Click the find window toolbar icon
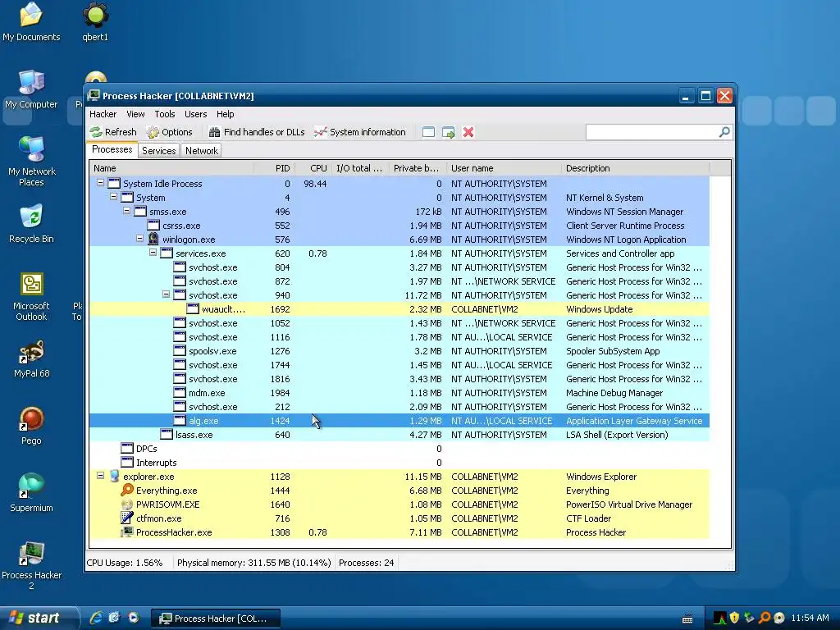Screen dimensions: 840x630 pyautogui.click(x=428, y=132)
